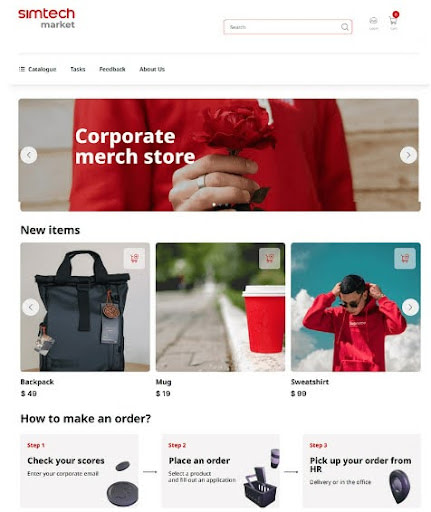
Task: Open the shopping cart icon
Action: [x=393, y=21]
